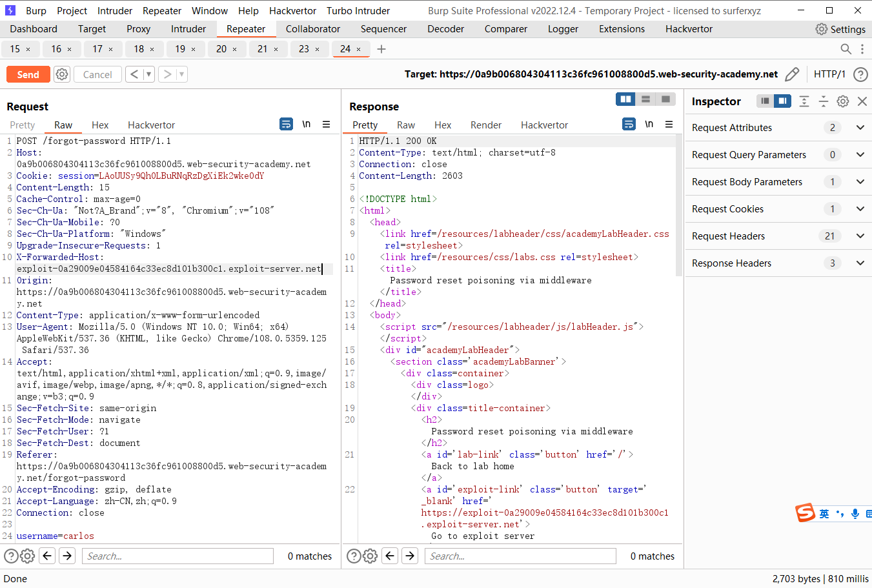Open request search settings gear

point(27,556)
